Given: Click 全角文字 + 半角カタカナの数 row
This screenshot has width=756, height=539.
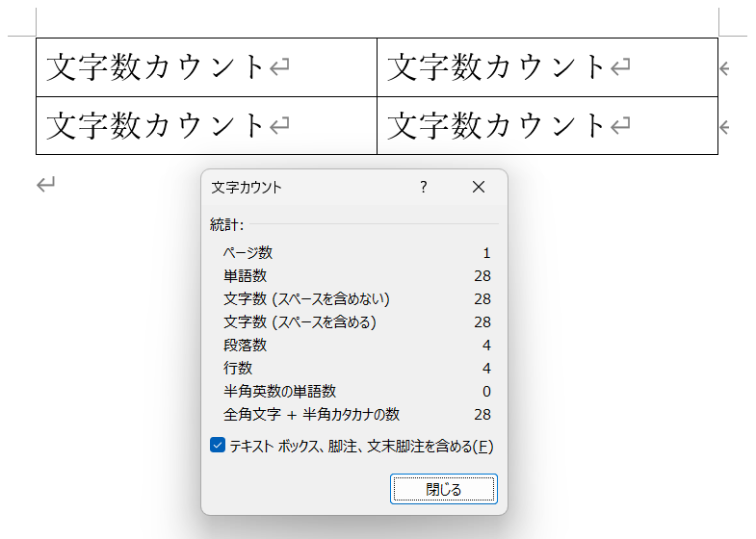Looking at the screenshot, I should pyautogui.click(x=311, y=415).
